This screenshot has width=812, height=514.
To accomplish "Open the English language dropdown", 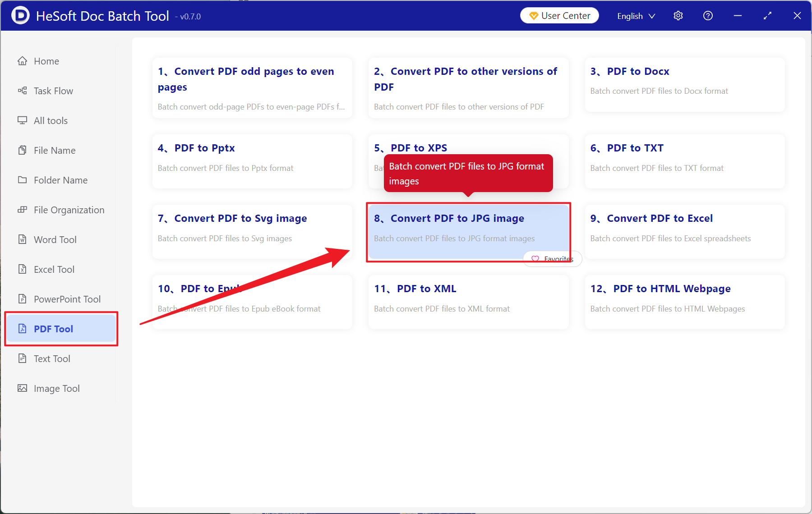I will click(x=636, y=16).
